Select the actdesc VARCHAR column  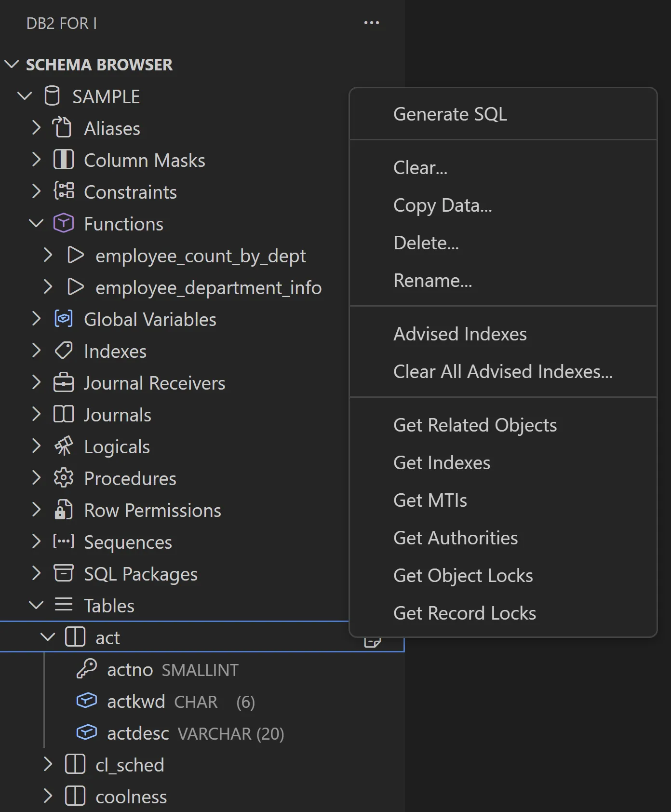(138, 733)
